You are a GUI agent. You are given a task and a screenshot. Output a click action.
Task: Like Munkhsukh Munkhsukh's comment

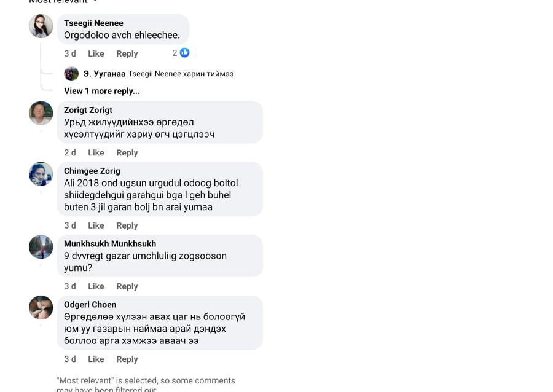(96, 286)
